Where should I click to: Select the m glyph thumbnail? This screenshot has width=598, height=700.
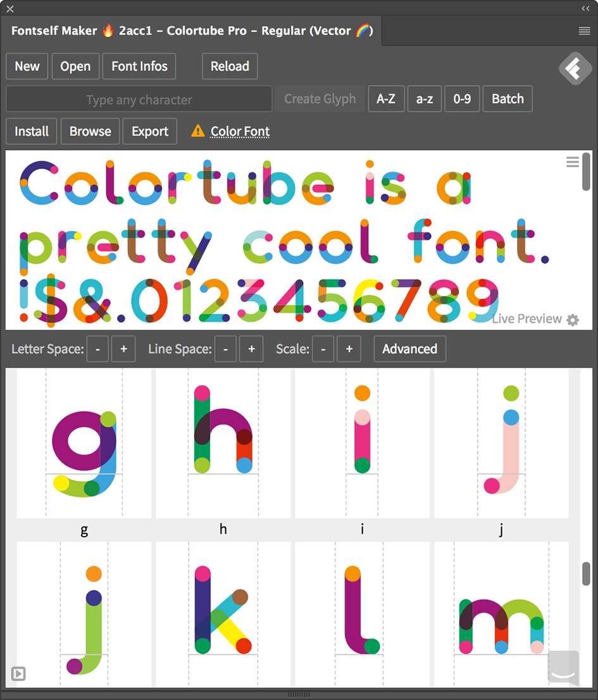click(502, 615)
